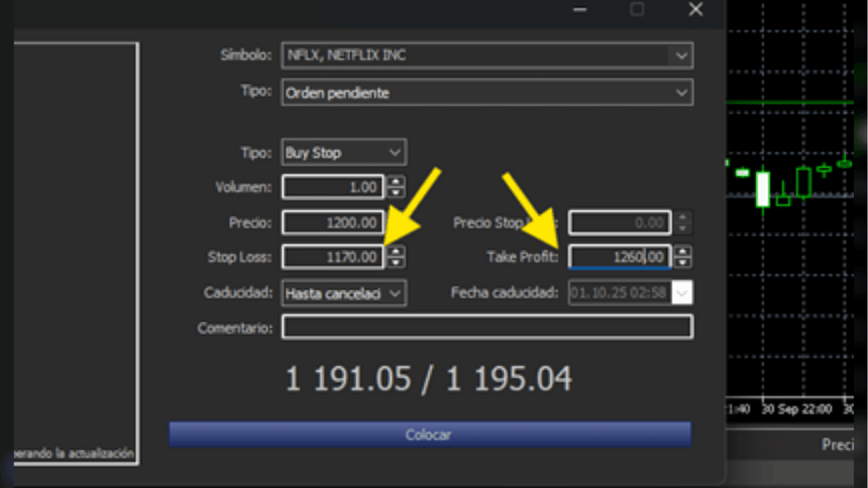Screen dimensions: 868x488
Task: Click inside the Comentario text box
Action: tap(486, 327)
